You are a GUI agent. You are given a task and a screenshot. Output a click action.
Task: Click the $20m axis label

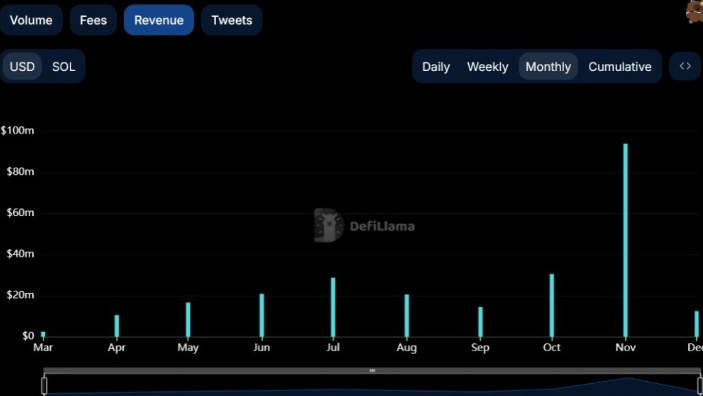point(20,295)
